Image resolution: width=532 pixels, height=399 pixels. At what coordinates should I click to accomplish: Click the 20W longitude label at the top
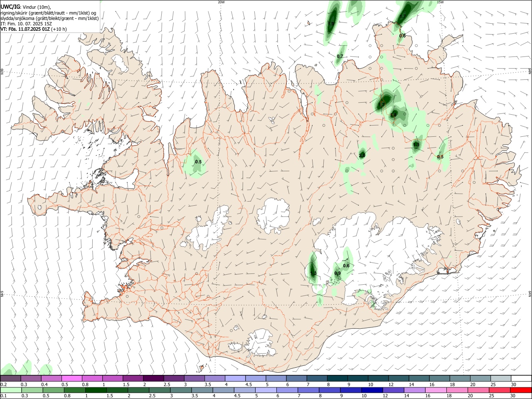(221, 2)
